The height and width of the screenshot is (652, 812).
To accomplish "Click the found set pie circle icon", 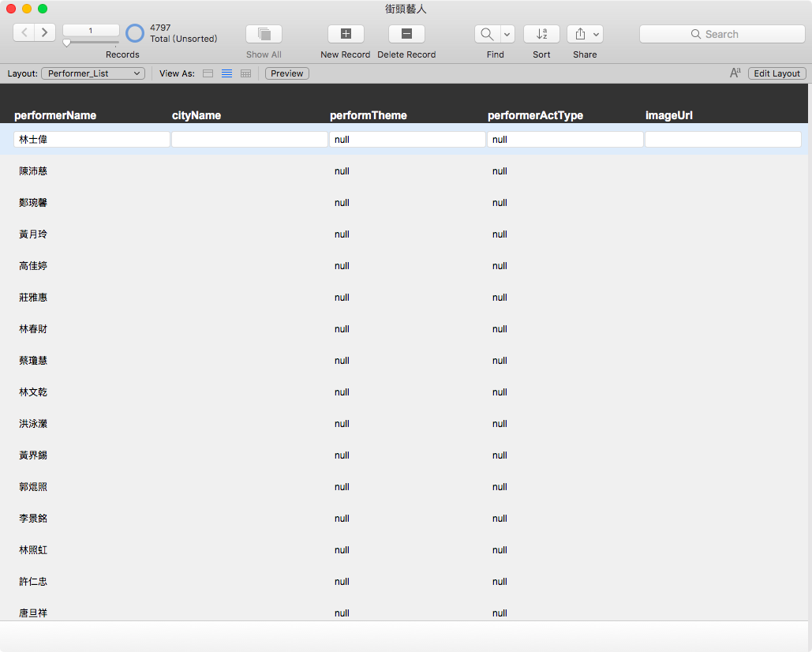I will 135,33.
